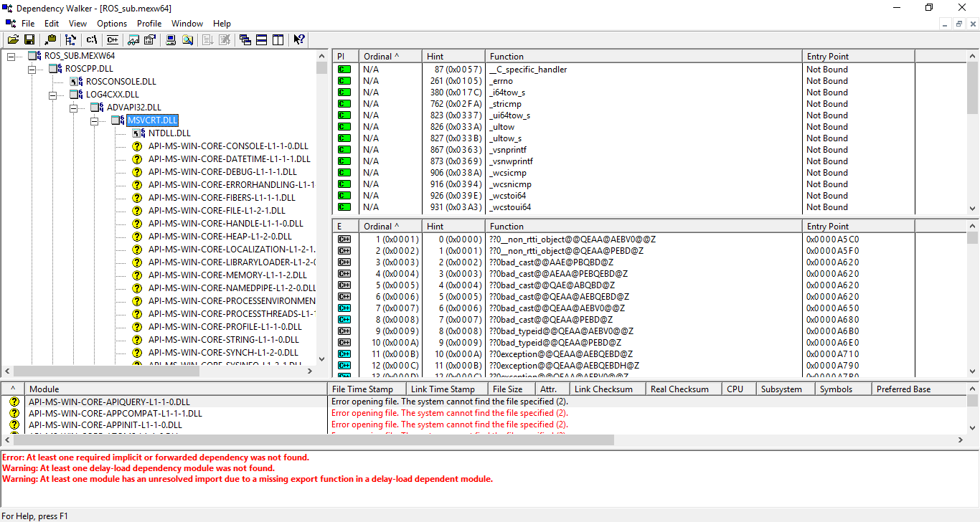Sort imports by PI column header

point(345,56)
